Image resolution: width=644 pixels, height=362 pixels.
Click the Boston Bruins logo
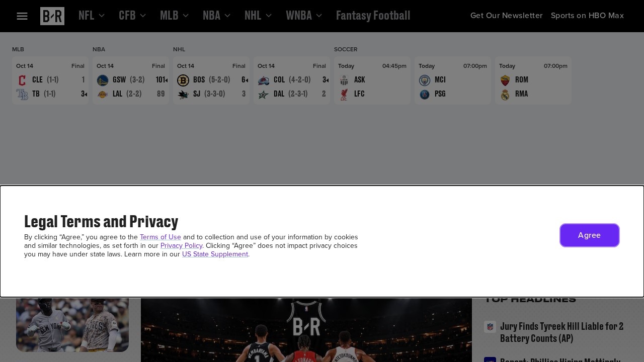click(183, 80)
